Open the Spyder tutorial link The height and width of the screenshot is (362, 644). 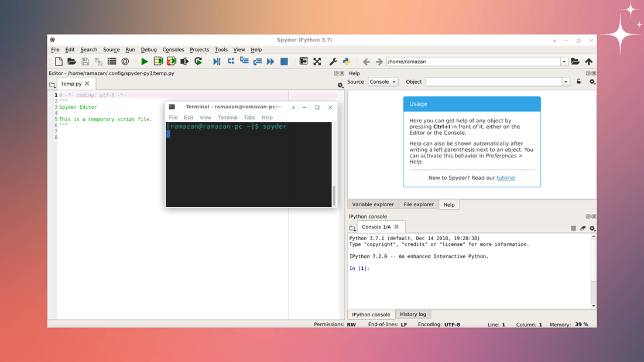pos(506,178)
